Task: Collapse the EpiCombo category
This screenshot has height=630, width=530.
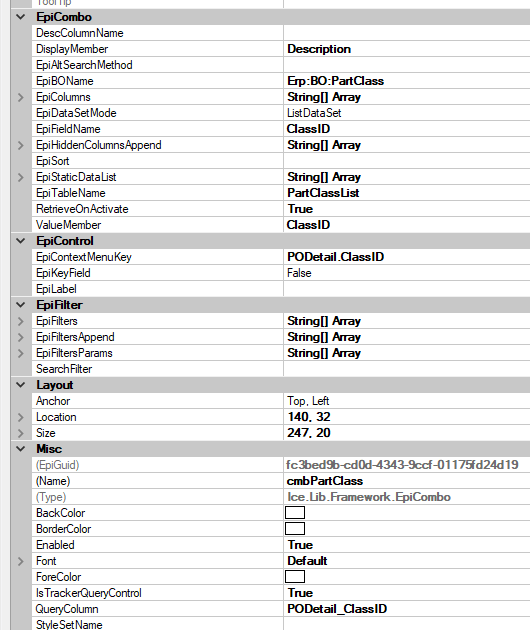Action: 20,17
